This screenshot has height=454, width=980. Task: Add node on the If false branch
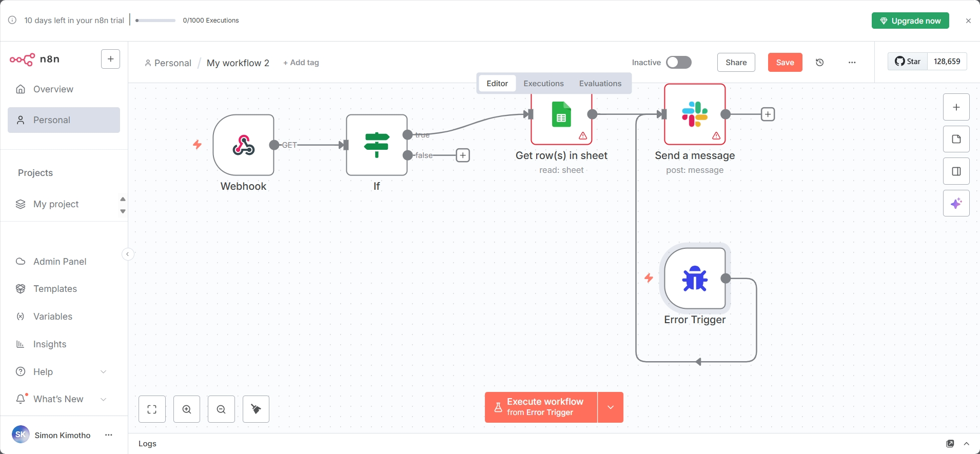[463, 155]
